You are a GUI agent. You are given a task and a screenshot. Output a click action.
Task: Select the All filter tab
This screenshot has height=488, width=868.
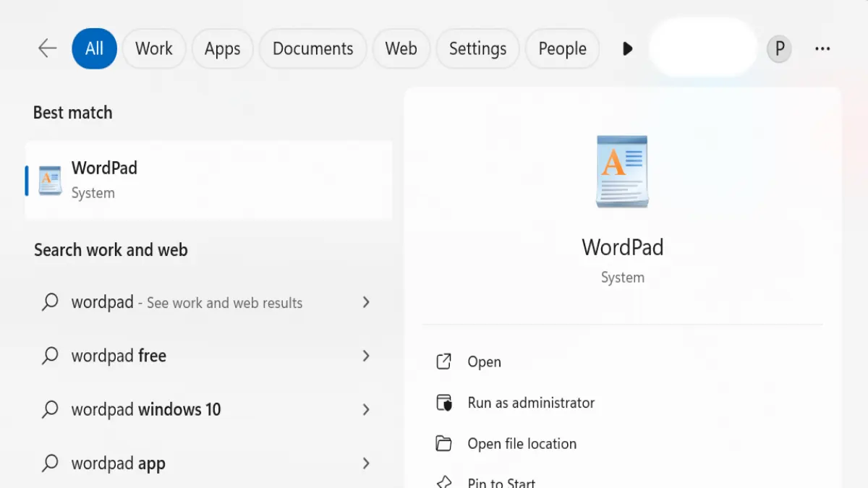coord(94,48)
